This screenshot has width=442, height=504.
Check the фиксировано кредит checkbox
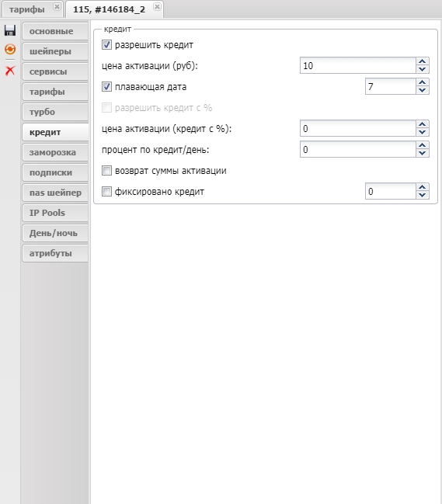[x=106, y=192]
